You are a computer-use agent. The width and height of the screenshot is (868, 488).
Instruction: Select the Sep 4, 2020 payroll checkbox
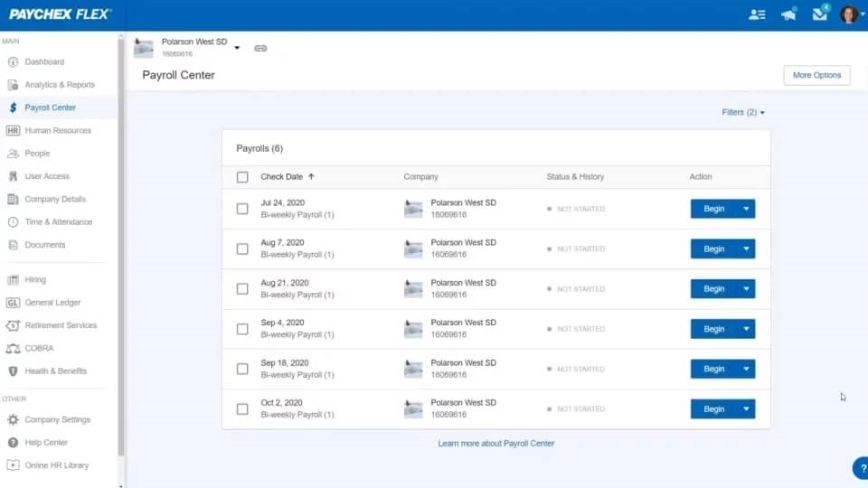[x=242, y=329]
